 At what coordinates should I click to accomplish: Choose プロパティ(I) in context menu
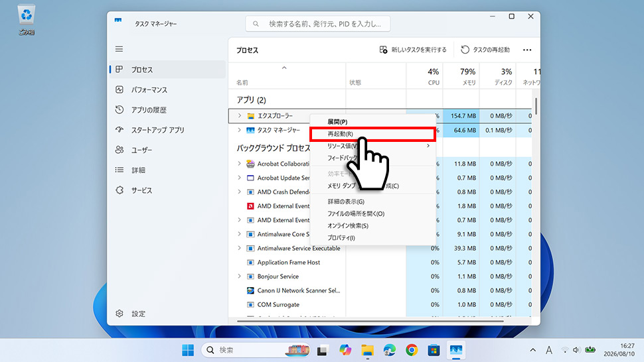(372, 238)
